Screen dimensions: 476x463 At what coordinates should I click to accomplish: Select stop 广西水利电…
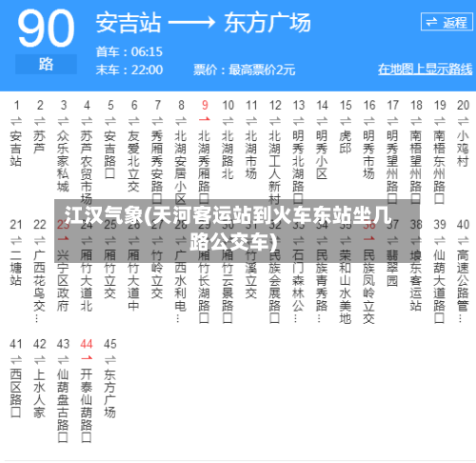180,286
